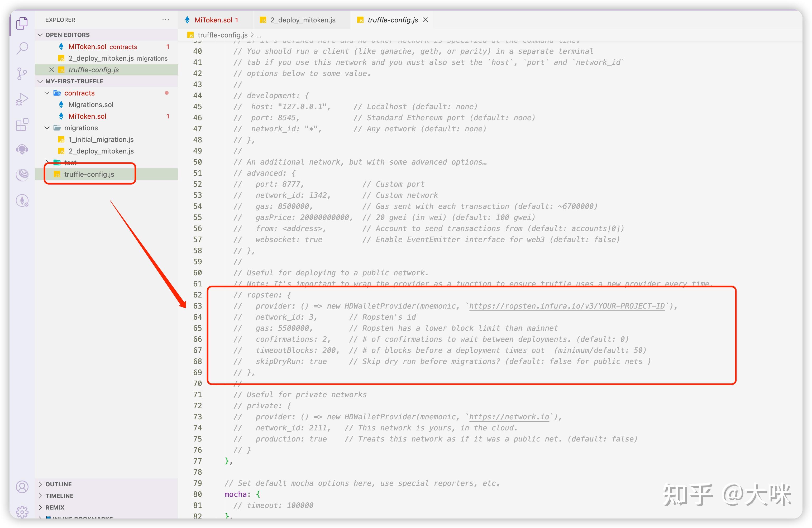
Task: Close the truffle-config.js editor tab
Action: click(x=426, y=20)
